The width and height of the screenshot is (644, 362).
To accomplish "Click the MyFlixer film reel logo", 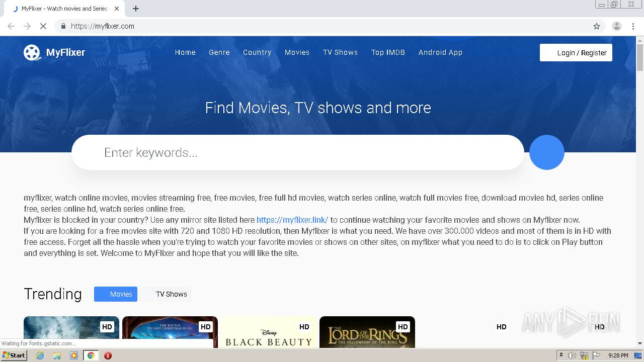I will click(32, 52).
